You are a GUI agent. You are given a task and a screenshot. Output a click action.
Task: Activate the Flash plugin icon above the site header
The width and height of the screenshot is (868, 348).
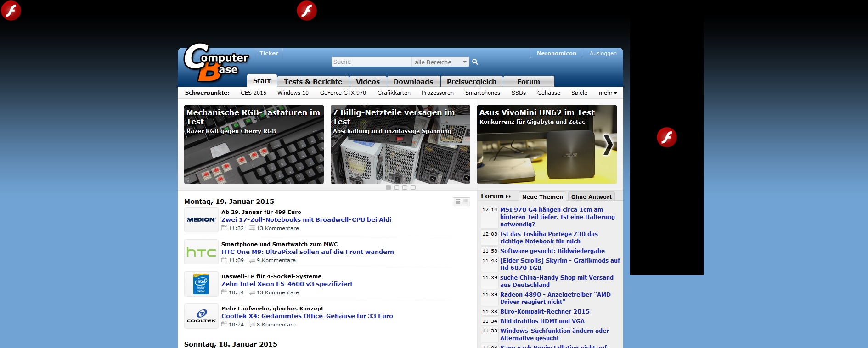tap(307, 11)
